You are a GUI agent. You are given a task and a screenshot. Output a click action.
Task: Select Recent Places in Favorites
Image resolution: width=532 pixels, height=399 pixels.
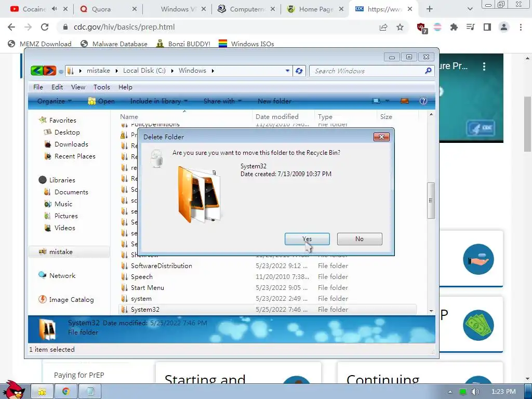(75, 156)
